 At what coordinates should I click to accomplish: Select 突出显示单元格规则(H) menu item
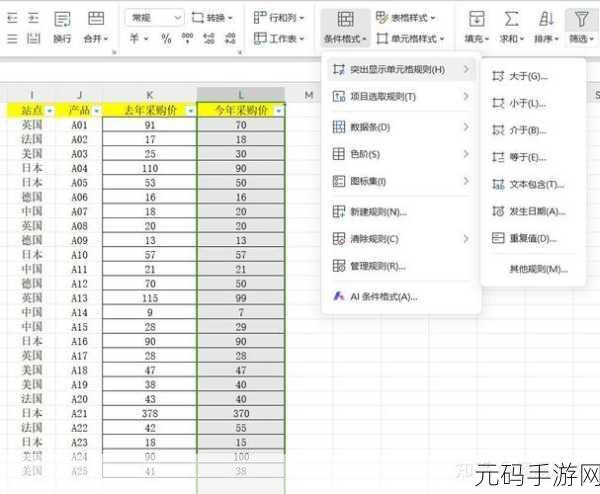coord(401,70)
